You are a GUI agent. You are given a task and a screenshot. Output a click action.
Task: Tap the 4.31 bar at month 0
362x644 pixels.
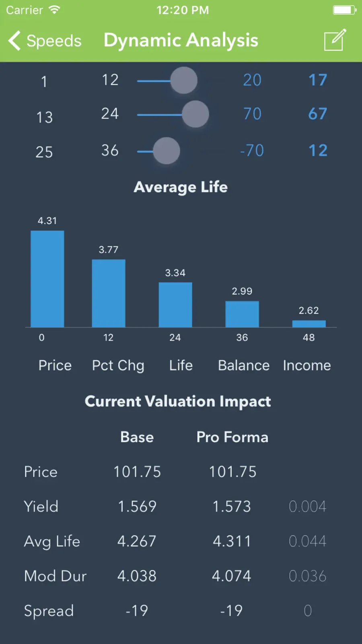tap(47, 279)
